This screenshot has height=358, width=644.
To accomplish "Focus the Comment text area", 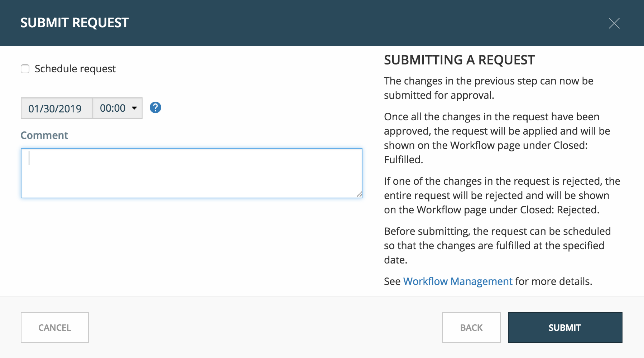I will 192,173.
